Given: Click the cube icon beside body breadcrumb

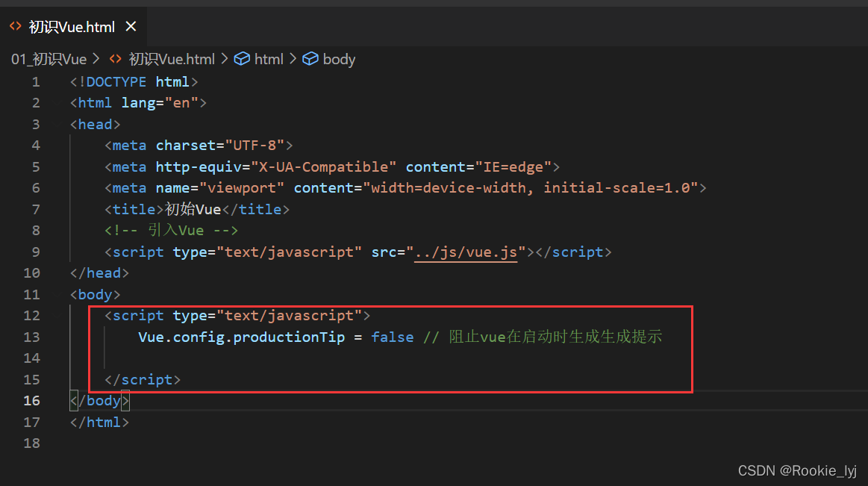Looking at the screenshot, I should pos(310,59).
